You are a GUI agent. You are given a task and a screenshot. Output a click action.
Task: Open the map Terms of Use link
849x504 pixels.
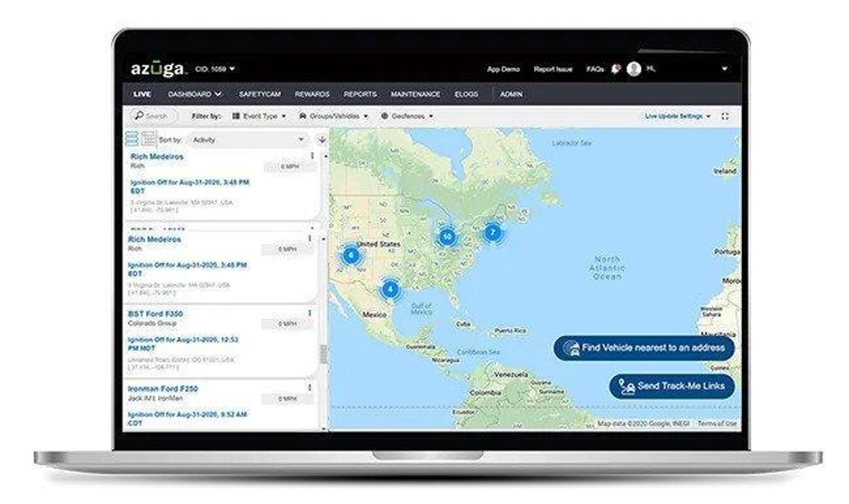pos(717,423)
